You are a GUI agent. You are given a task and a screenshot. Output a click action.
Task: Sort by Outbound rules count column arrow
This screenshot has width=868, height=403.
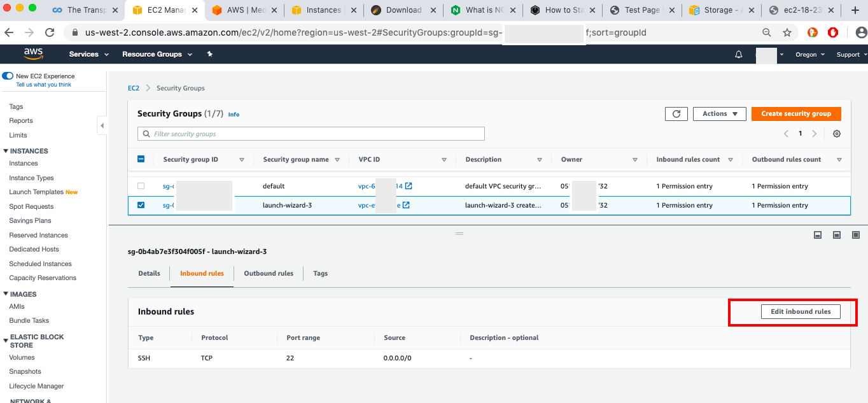click(x=839, y=160)
